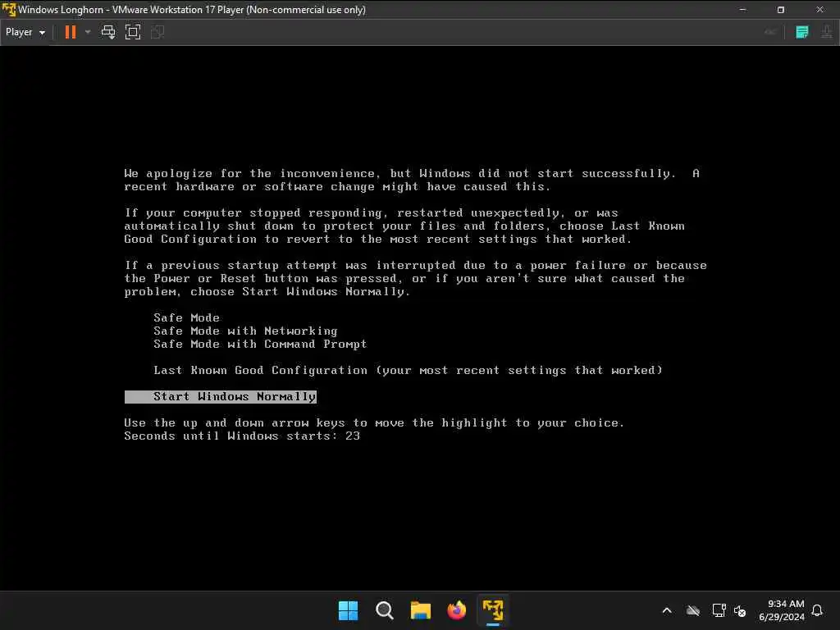This screenshot has height=630, width=840.
Task: Open the VMware notes icon in the toolbar
Action: pos(801,32)
